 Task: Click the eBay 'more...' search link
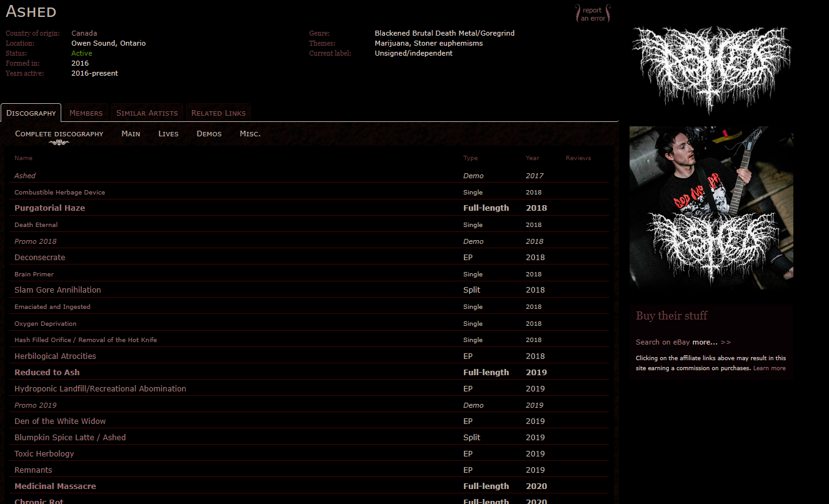(705, 342)
